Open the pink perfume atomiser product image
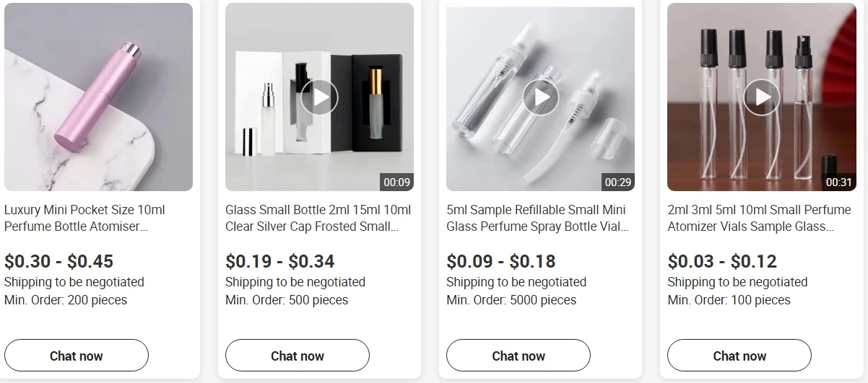 click(x=98, y=97)
